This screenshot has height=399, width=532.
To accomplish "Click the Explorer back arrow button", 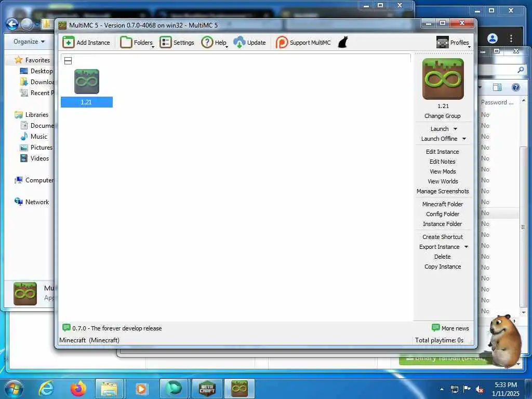I will (12, 24).
